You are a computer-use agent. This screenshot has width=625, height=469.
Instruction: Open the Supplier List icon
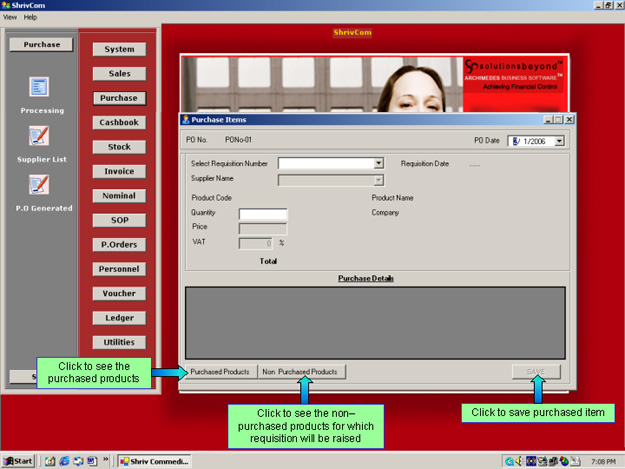(39, 136)
